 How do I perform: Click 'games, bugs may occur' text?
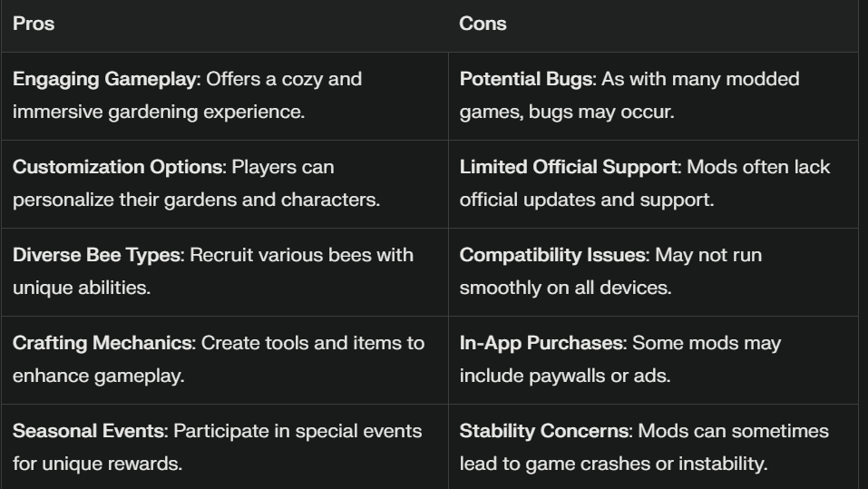567,112
